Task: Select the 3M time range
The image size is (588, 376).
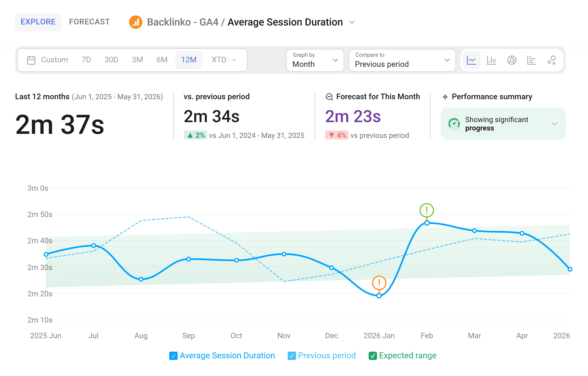Action: coord(137,60)
